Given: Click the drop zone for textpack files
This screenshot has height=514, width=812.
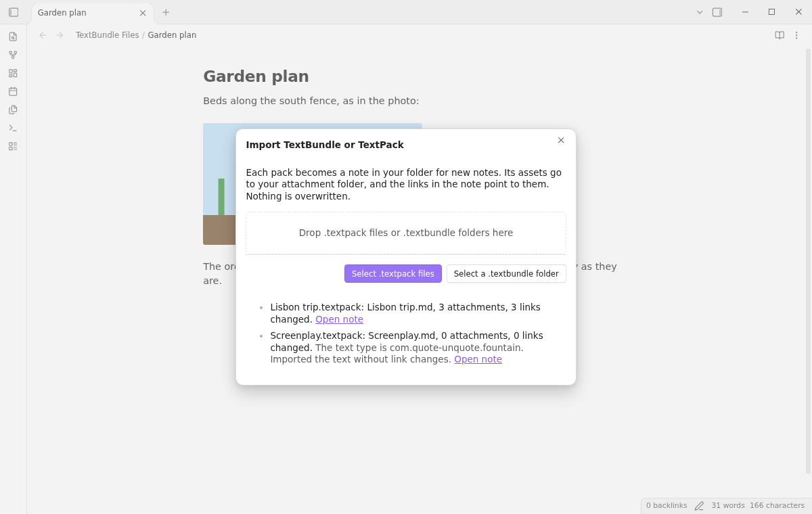Looking at the screenshot, I should click(x=406, y=233).
